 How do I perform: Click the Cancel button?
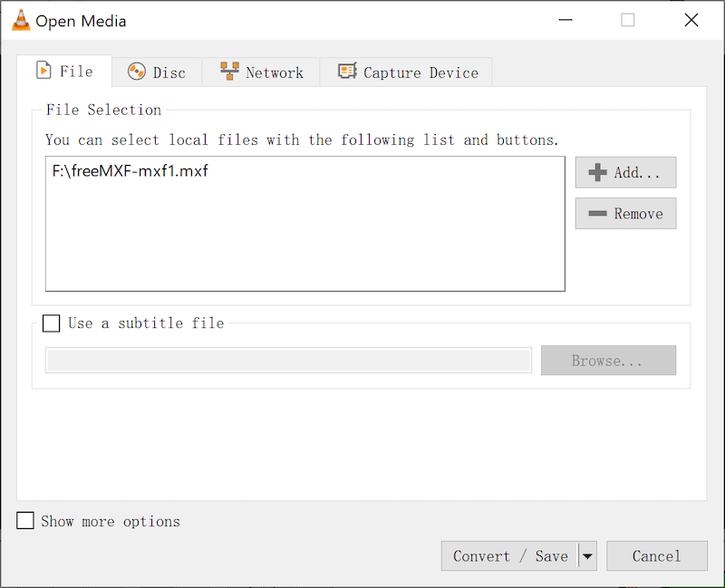coord(656,556)
